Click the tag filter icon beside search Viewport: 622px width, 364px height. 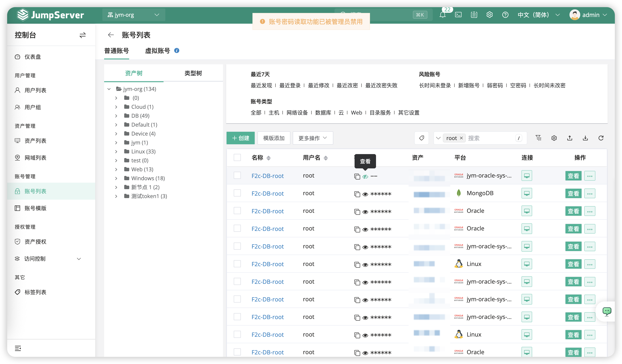point(422,138)
